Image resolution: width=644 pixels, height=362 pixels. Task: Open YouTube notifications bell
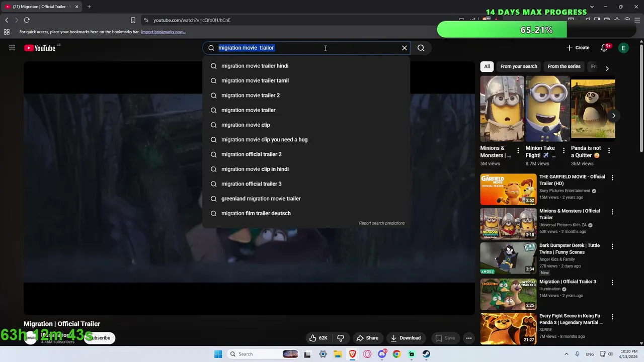pyautogui.click(x=605, y=48)
